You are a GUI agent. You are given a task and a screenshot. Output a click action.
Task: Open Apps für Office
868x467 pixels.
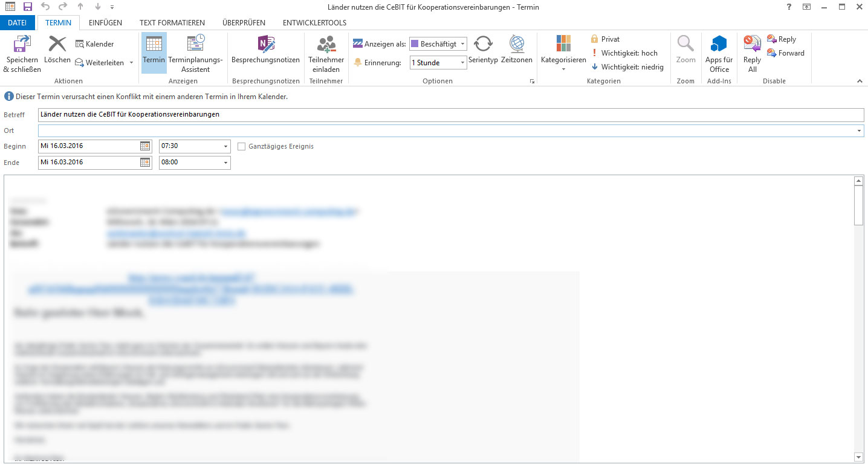(x=719, y=53)
